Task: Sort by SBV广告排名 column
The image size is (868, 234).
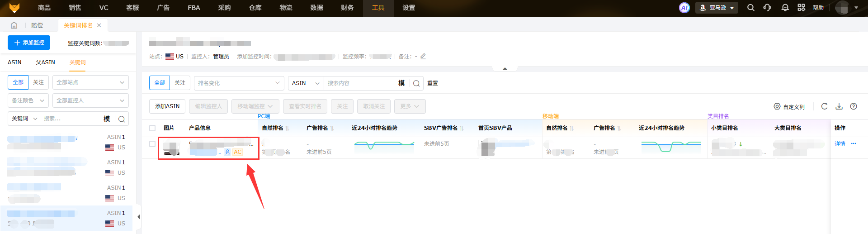Action: point(462,129)
